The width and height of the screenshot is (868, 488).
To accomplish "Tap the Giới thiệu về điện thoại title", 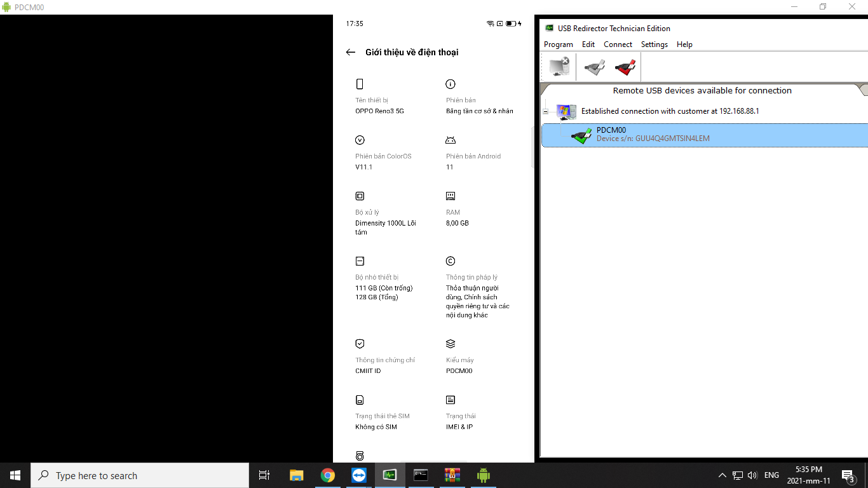I will 412,53.
